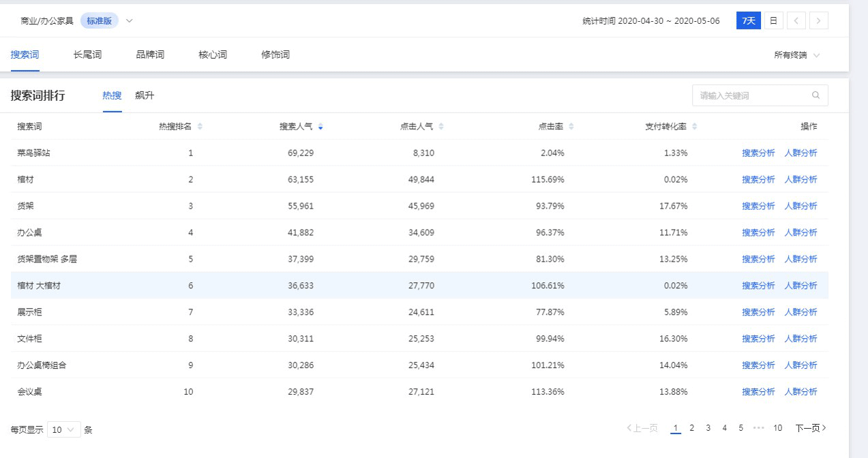Image resolution: width=868 pixels, height=458 pixels.
Task: Open the 所有终端 dropdown
Action: (x=796, y=55)
